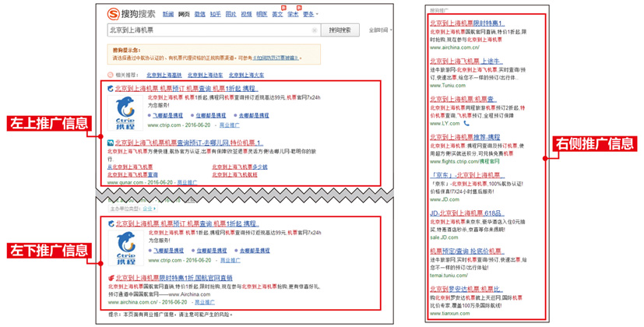Click the Ctrip favicon beside first top result
This screenshot has width=644, height=327.
[x=110, y=89]
